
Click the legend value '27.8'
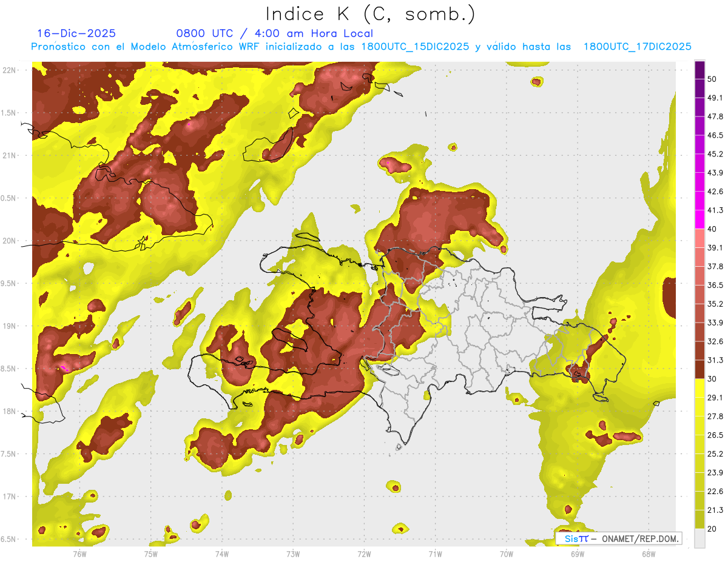(715, 416)
